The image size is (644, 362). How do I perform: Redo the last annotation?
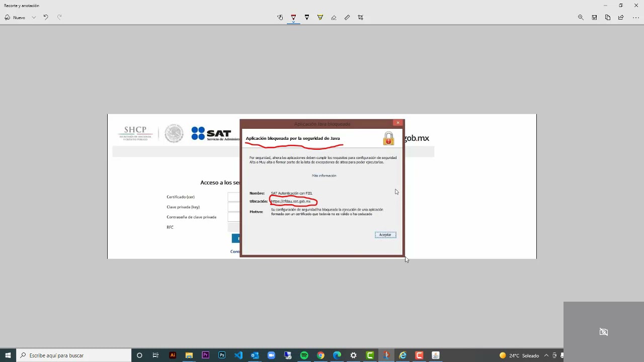(x=59, y=17)
